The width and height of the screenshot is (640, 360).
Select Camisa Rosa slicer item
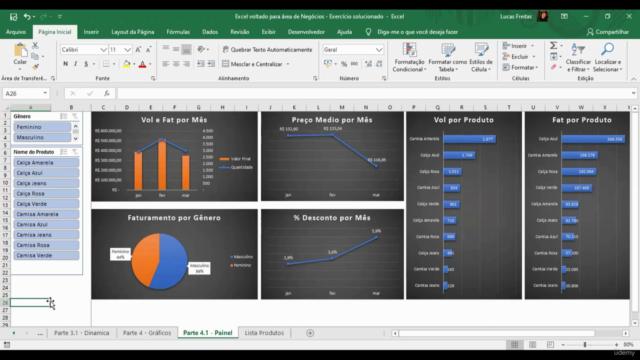(x=46, y=245)
